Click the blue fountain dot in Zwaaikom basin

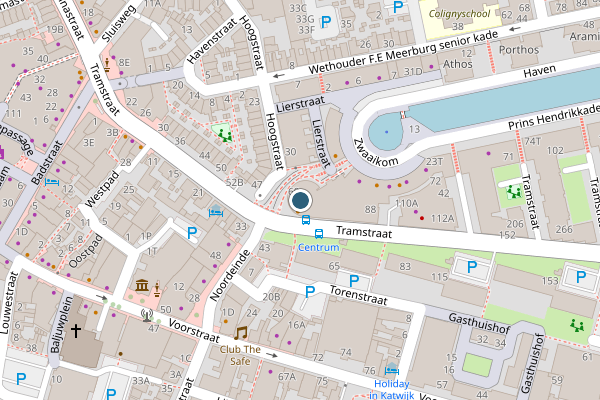(386, 132)
